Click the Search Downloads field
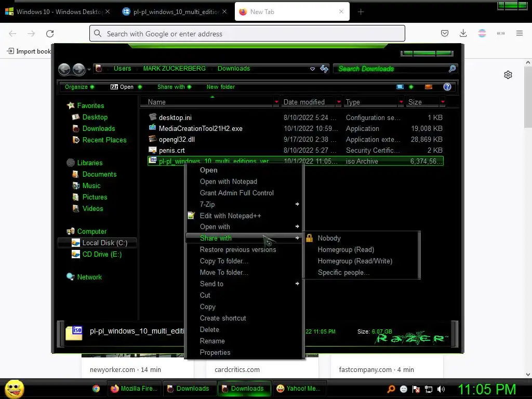532x399 pixels. 395,69
